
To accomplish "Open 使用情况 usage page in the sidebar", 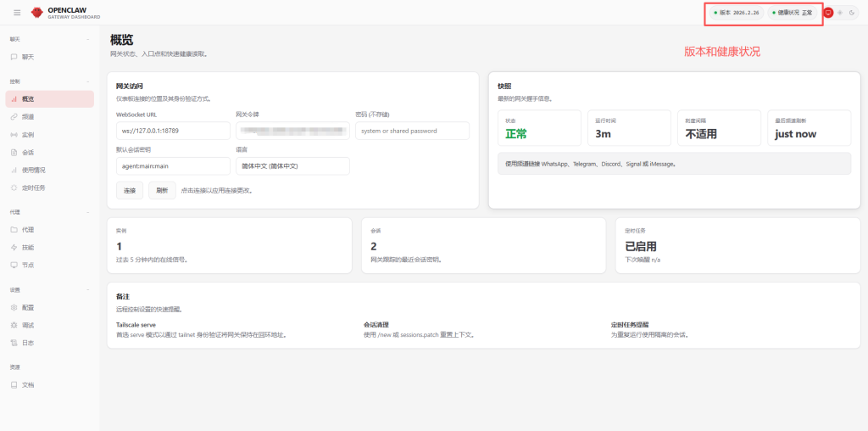I will (x=34, y=170).
